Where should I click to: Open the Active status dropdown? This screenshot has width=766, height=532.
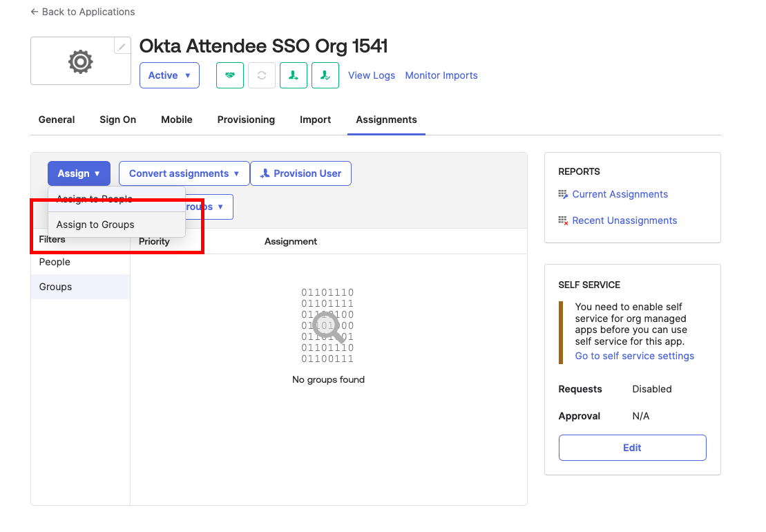click(169, 75)
